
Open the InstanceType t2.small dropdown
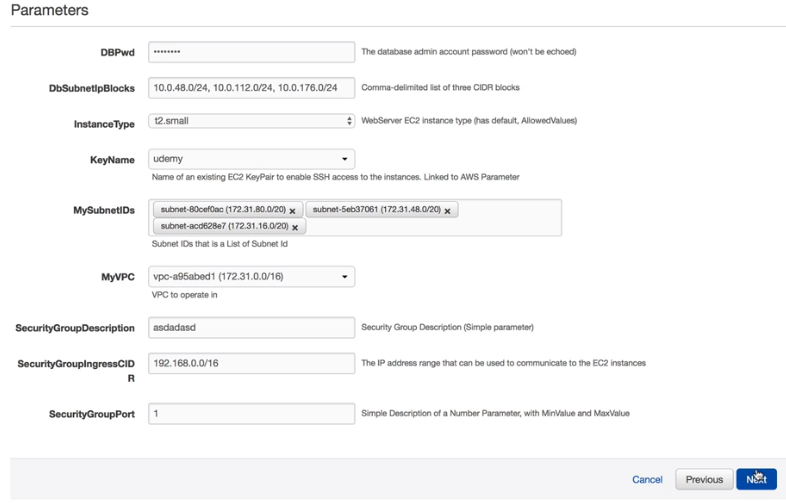pyautogui.click(x=251, y=121)
